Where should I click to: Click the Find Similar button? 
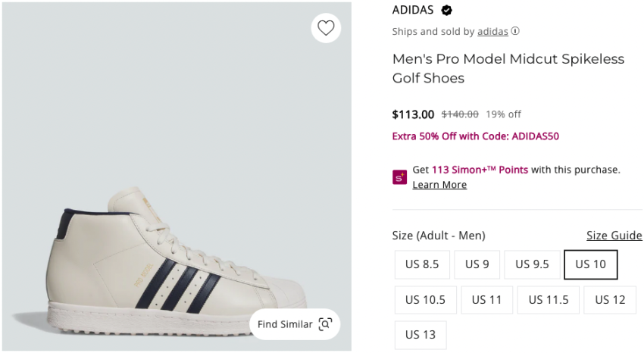point(285,324)
